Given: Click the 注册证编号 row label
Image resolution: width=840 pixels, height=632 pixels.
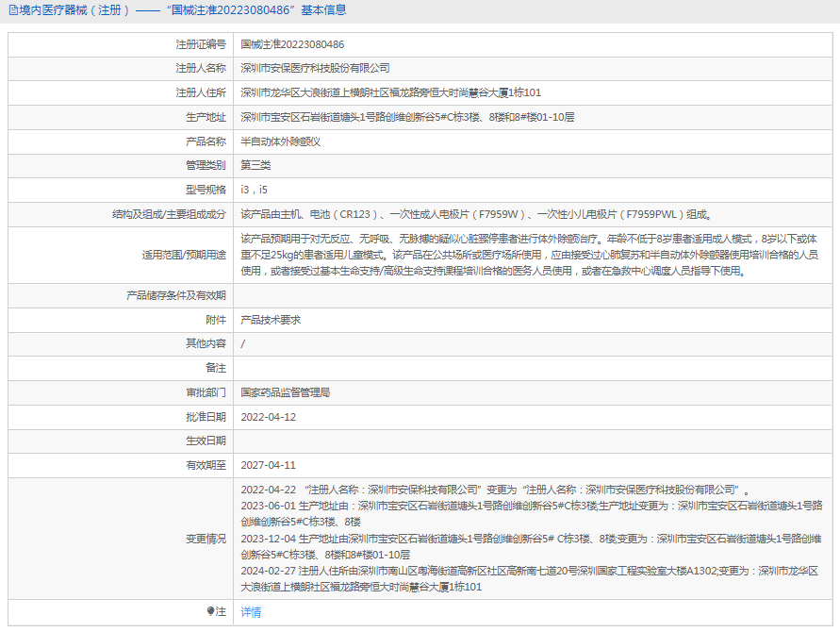Looking at the screenshot, I should [201, 44].
